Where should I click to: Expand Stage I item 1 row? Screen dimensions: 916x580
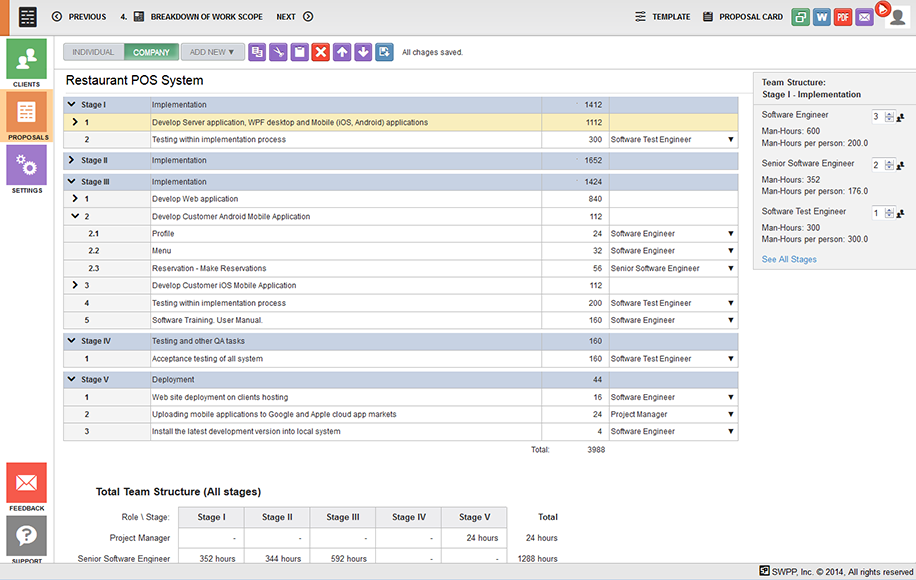pos(75,122)
